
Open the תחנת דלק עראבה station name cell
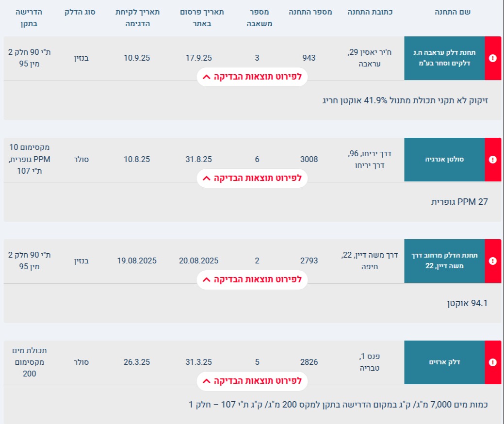[x=444, y=58]
